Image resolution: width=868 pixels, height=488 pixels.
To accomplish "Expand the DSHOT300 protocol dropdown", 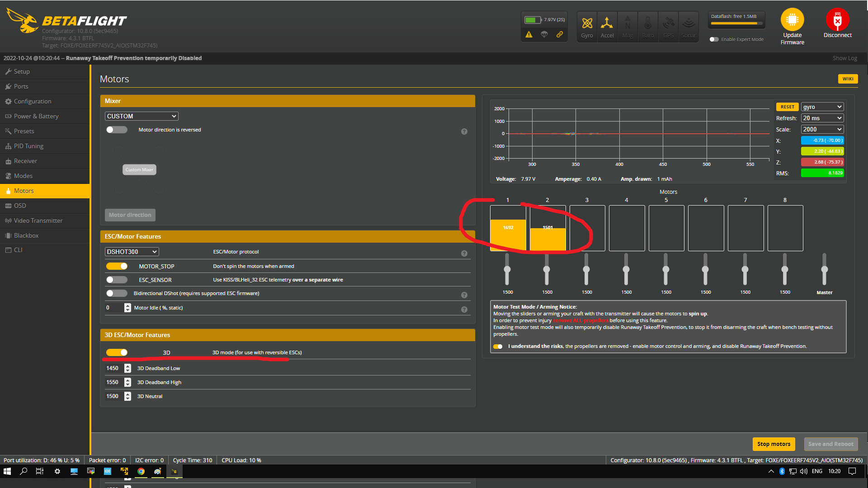I will 132,252.
